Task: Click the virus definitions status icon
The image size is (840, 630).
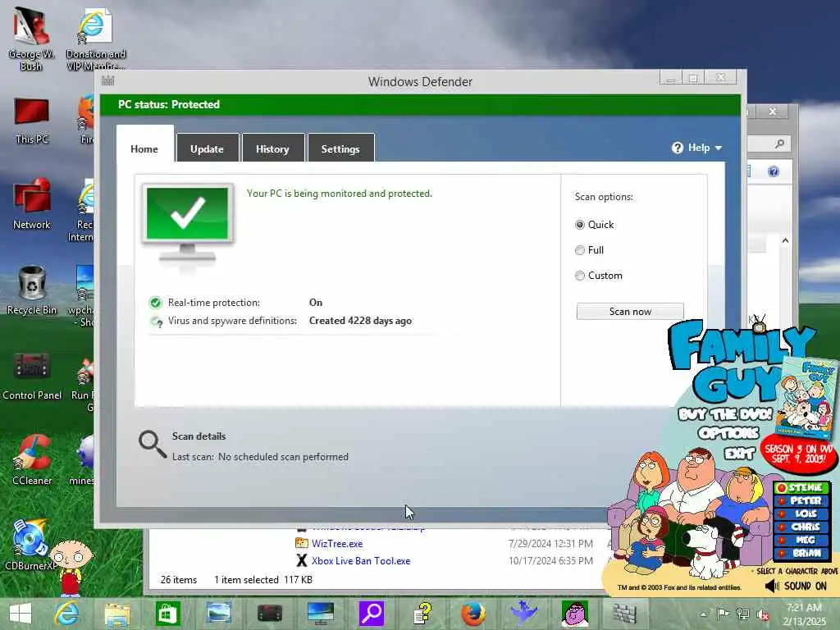Action: click(x=156, y=322)
